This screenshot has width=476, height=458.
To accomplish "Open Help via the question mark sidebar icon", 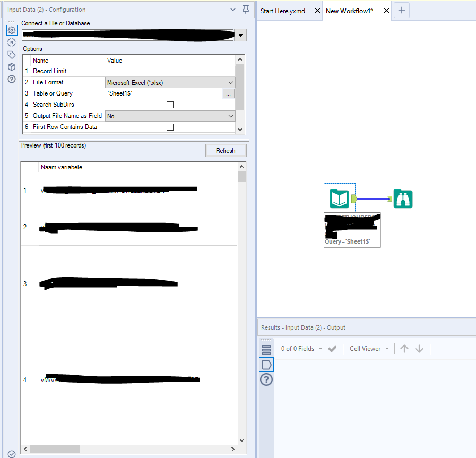I will click(11, 79).
